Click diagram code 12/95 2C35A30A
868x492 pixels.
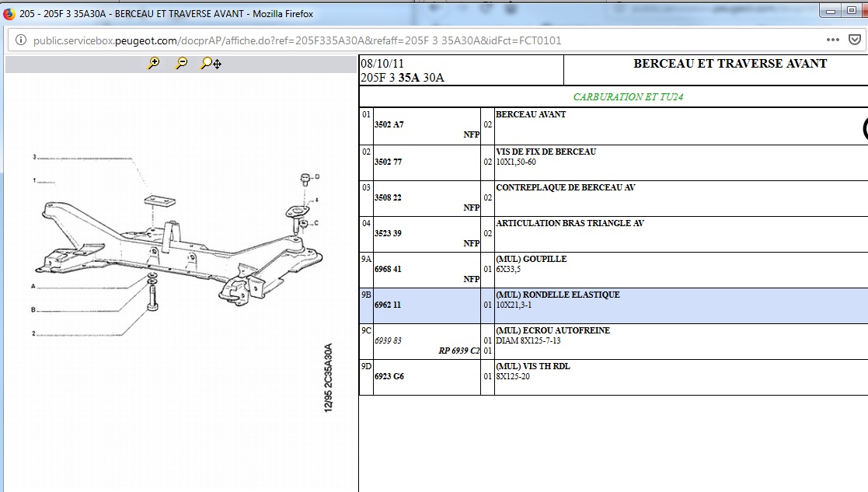click(x=328, y=378)
